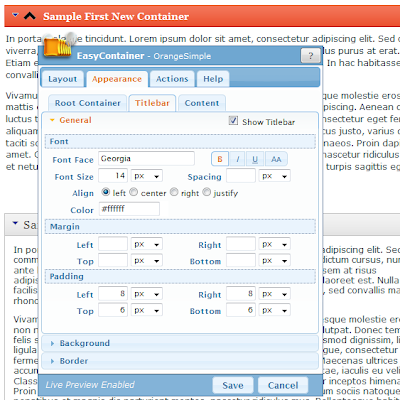Click the black up chevron in the orange titlebar
This screenshot has height=400, width=400.
point(30,15)
